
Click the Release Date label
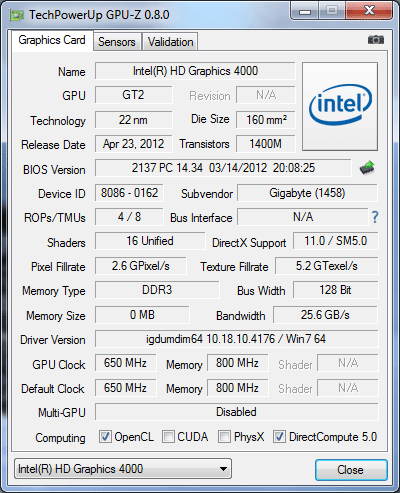[53, 145]
